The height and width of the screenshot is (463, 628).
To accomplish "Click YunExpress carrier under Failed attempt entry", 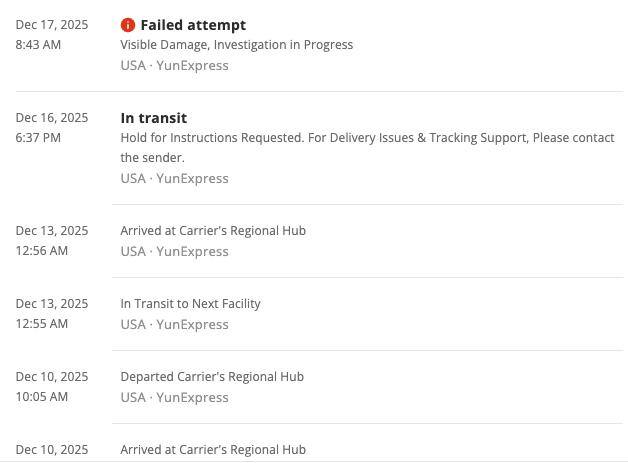I will click(192, 66).
